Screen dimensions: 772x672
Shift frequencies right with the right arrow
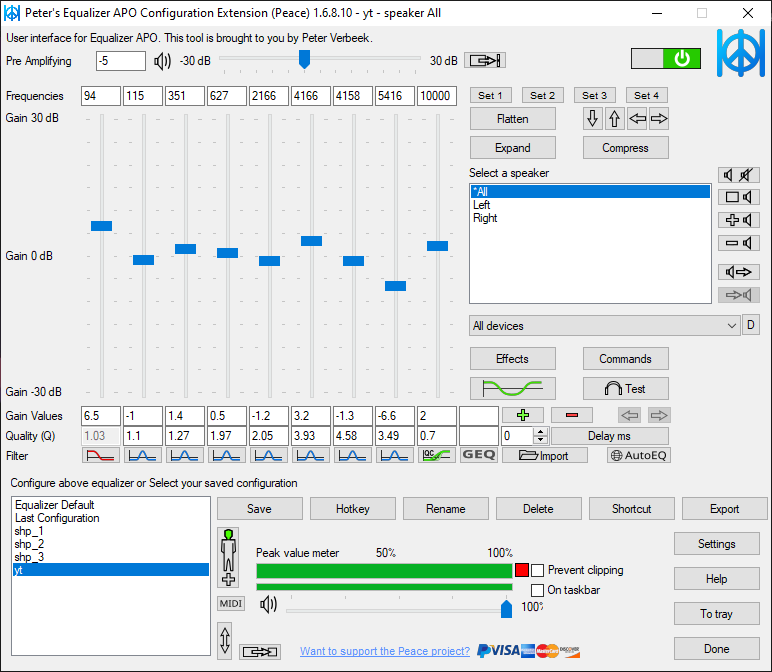point(659,119)
